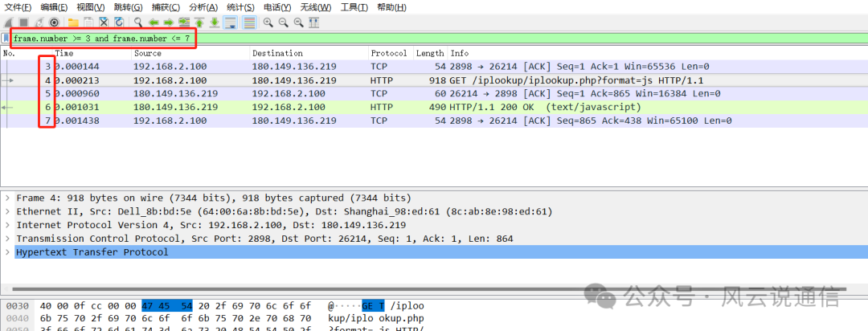The width and height of the screenshot is (868, 331).
Task: Open the 统计(S) menu
Action: [x=240, y=7]
